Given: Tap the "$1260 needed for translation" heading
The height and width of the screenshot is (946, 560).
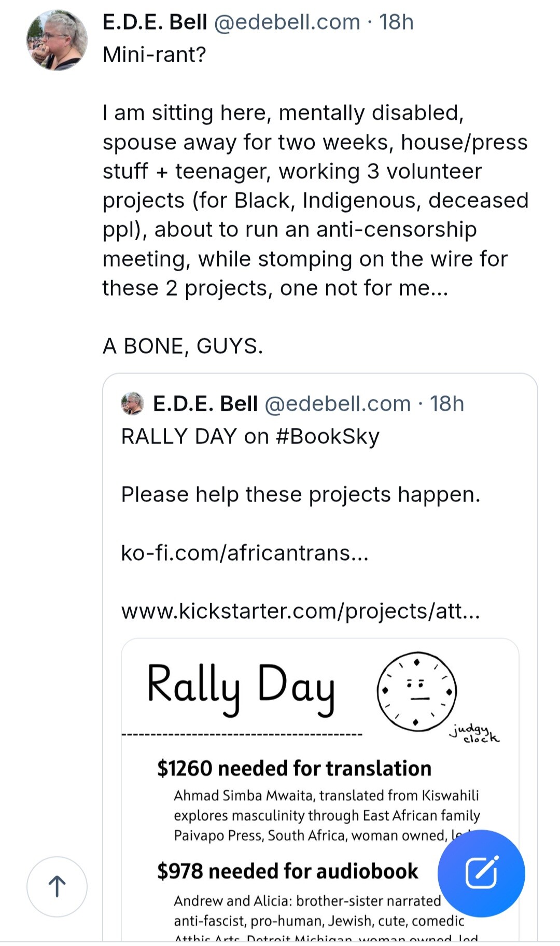Looking at the screenshot, I should (x=294, y=768).
